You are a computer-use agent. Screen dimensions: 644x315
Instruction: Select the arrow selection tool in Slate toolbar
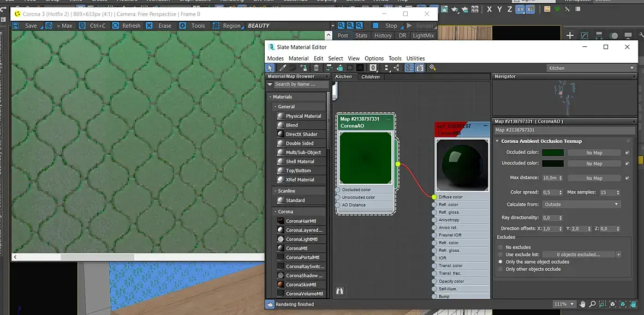click(270, 68)
